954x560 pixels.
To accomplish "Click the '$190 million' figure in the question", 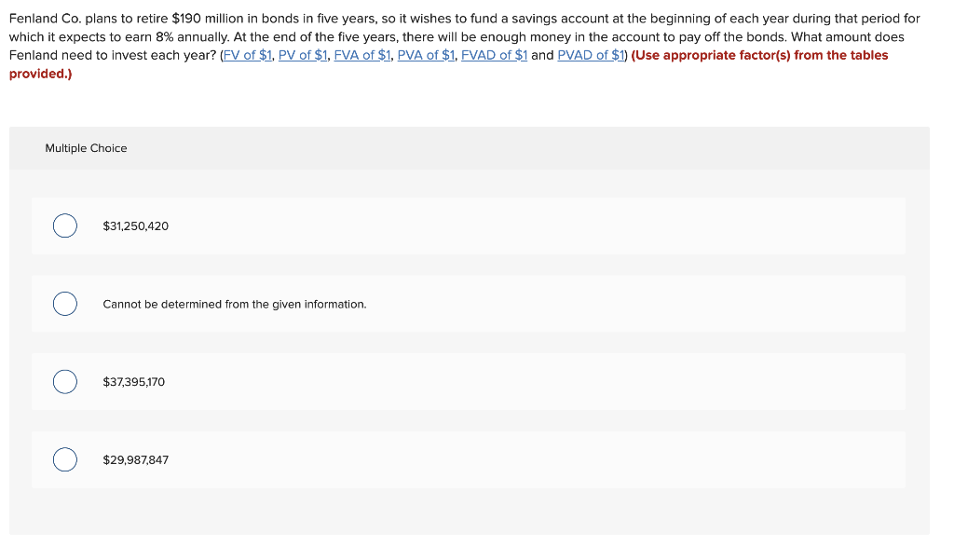I will (x=208, y=19).
